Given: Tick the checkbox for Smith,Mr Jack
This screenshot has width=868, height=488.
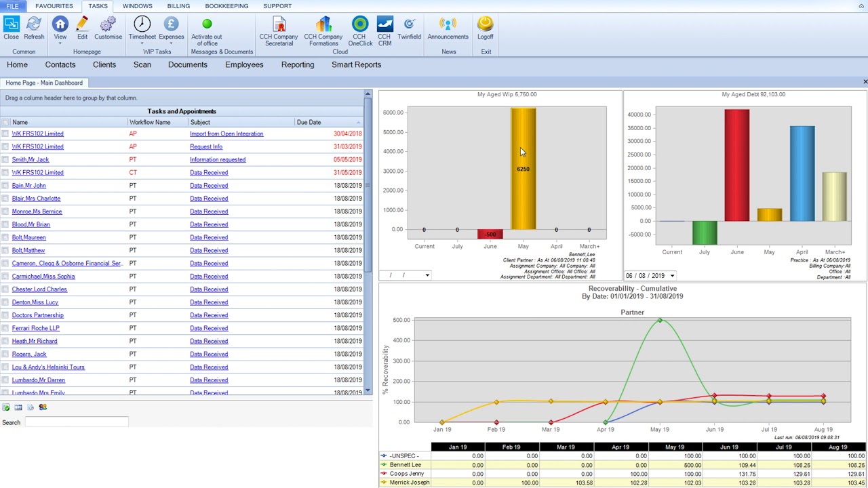Looking at the screenshot, I should point(5,160).
